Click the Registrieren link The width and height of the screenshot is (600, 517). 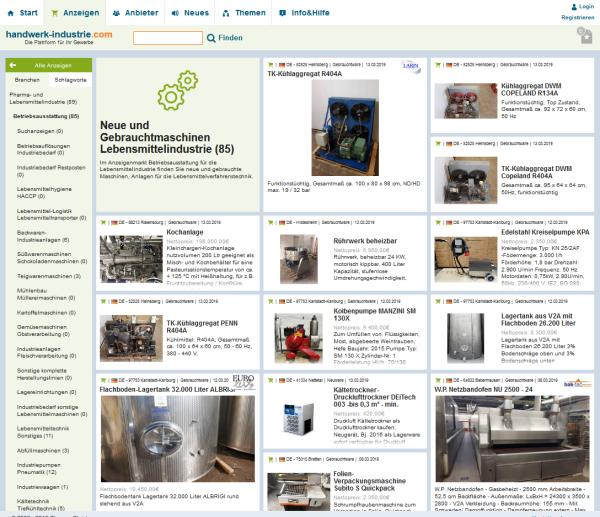coord(577,17)
